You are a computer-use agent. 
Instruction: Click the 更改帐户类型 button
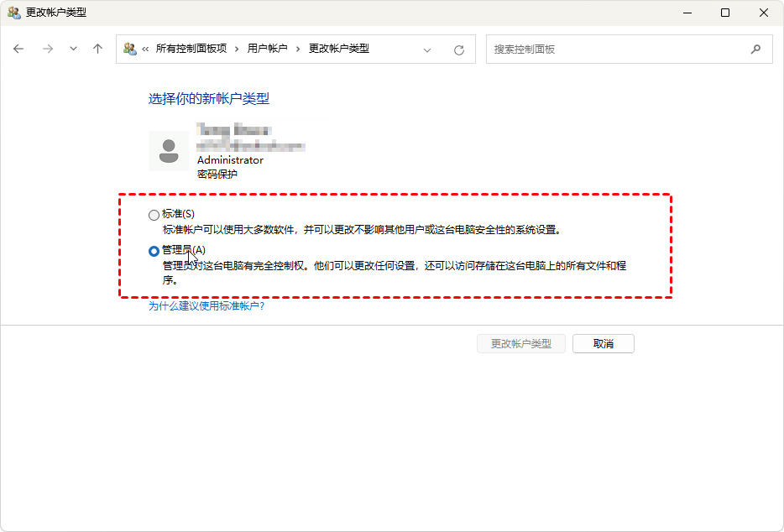click(521, 344)
